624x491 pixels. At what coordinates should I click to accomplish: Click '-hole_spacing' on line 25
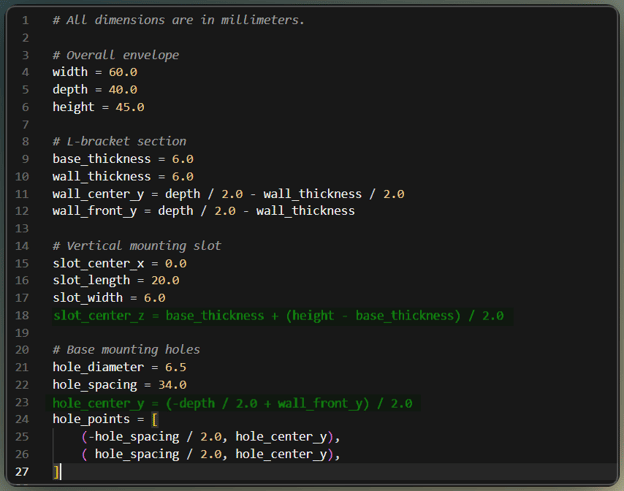[x=134, y=436]
